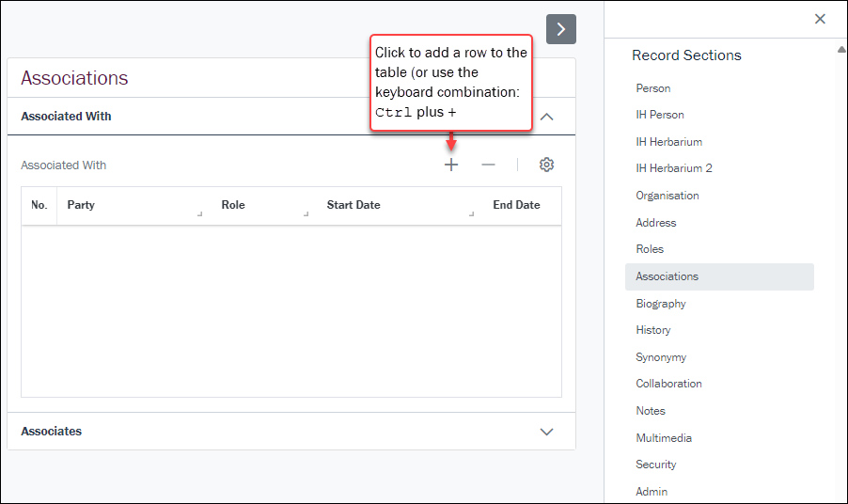Open table settings gear icon
848x504 pixels.
(x=546, y=165)
